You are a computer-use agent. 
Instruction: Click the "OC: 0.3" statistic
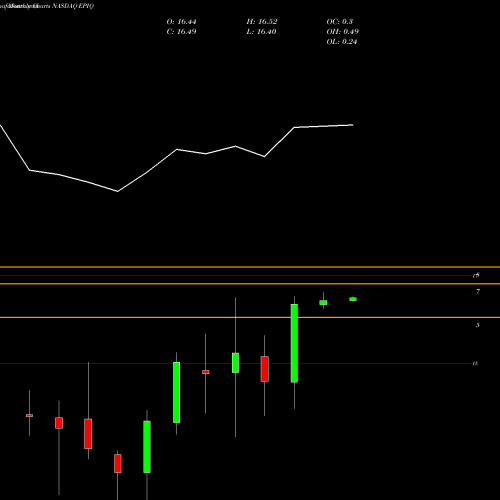pyautogui.click(x=340, y=22)
